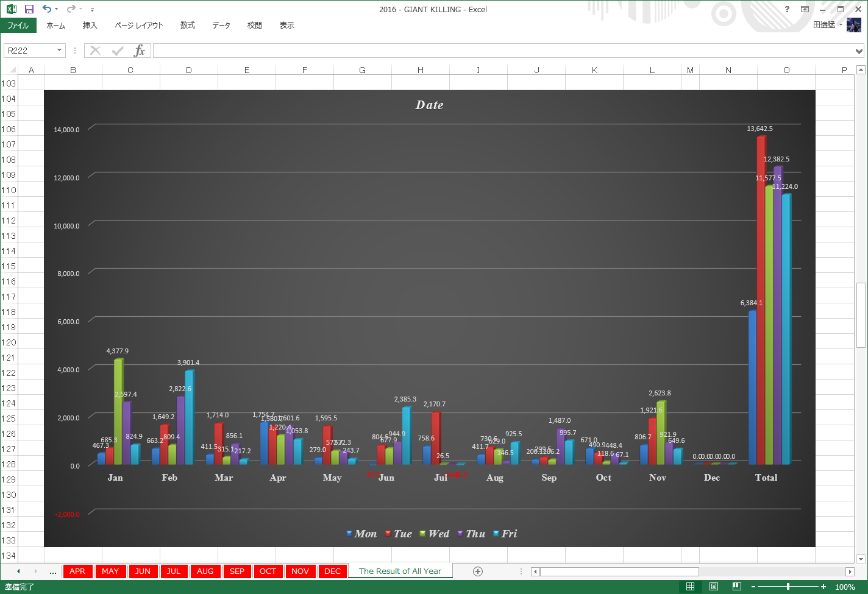The image size is (868, 594).
Task: Click the 100% zoom level button
Action: [845, 587]
